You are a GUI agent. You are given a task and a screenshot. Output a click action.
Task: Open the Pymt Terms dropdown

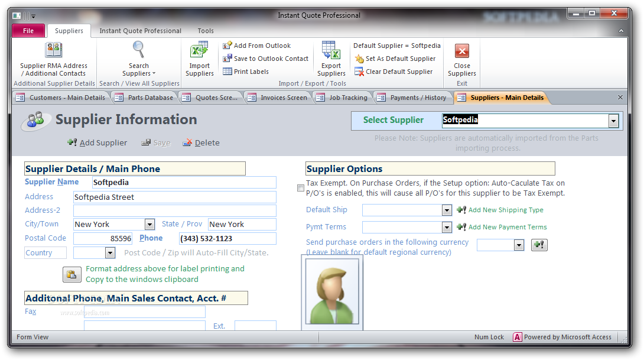point(447,228)
